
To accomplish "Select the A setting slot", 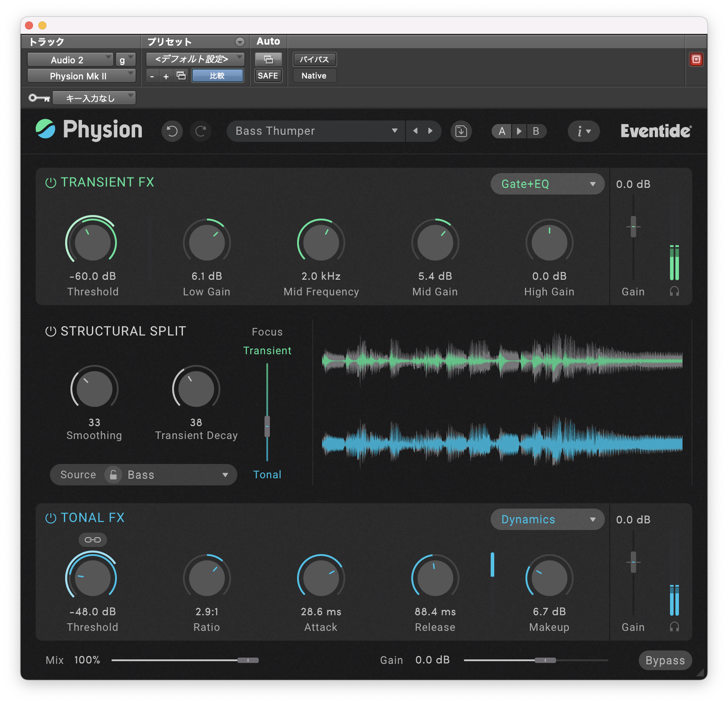I will [502, 131].
